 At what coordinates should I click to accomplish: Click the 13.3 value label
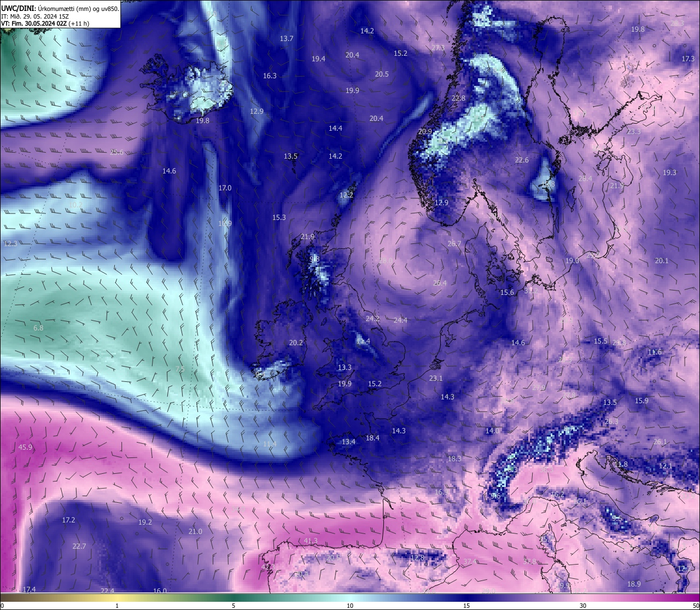(x=345, y=367)
